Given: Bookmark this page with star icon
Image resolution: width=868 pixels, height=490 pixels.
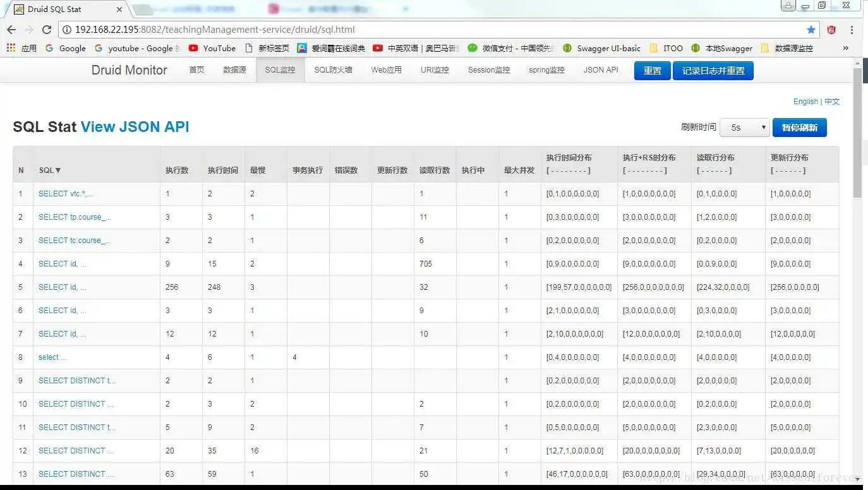Looking at the screenshot, I should (x=811, y=29).
